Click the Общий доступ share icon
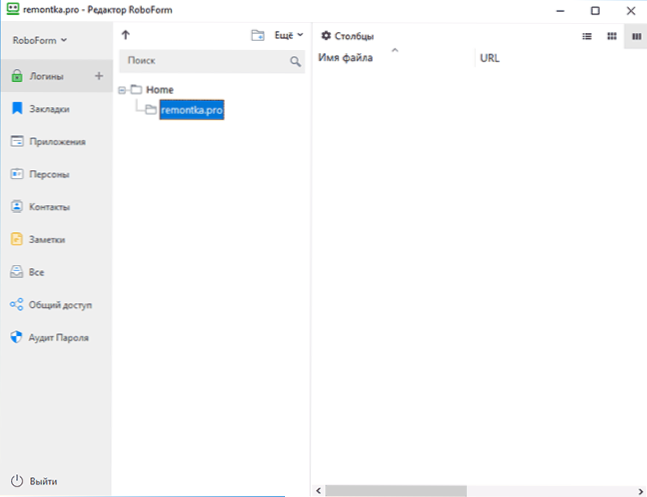Screen dimensions: 647x497 pos(17,305)
